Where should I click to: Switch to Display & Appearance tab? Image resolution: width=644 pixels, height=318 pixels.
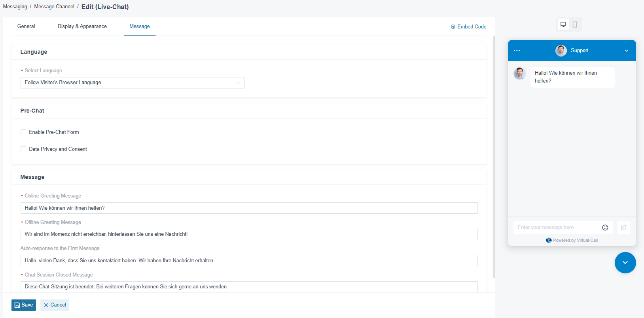click(x=82, y=26)
